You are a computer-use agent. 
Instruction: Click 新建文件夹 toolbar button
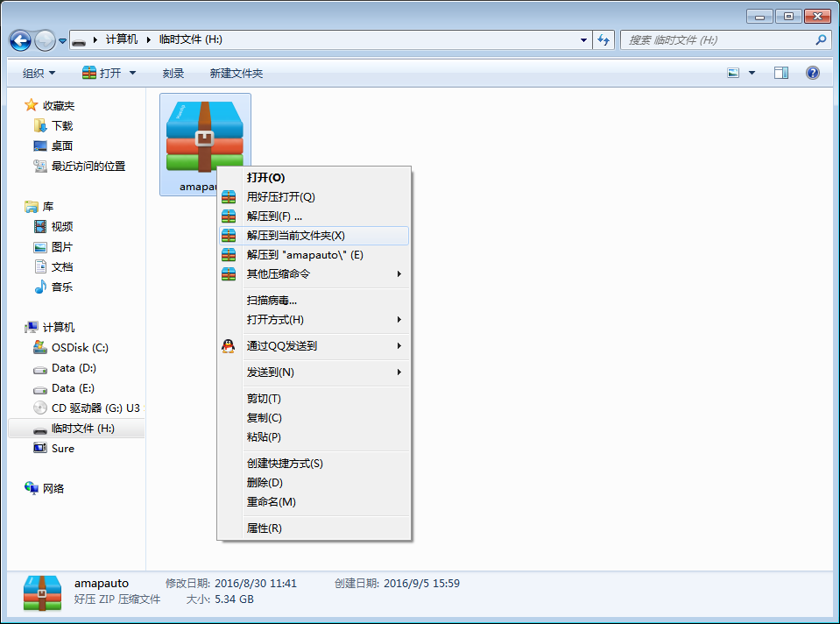click(236, 74)
